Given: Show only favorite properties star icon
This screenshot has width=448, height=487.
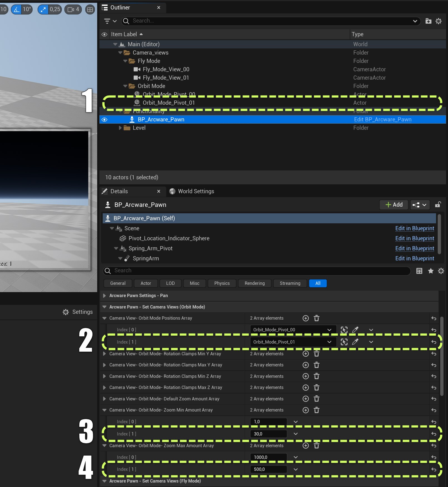Looking at the screenshot, I should (x=430, y=271).
